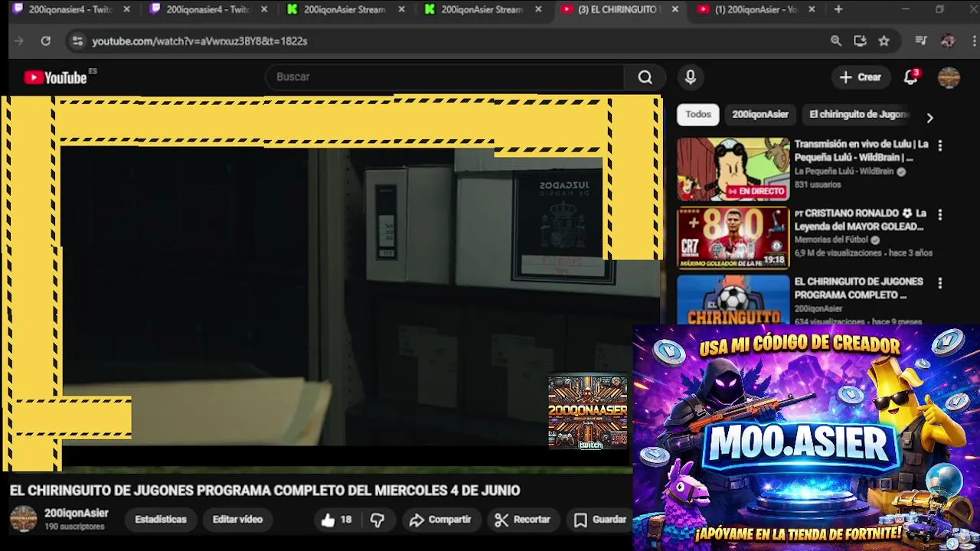Go forward with the browser arrow
Screen dimensions: 980x551
(19, 41)
